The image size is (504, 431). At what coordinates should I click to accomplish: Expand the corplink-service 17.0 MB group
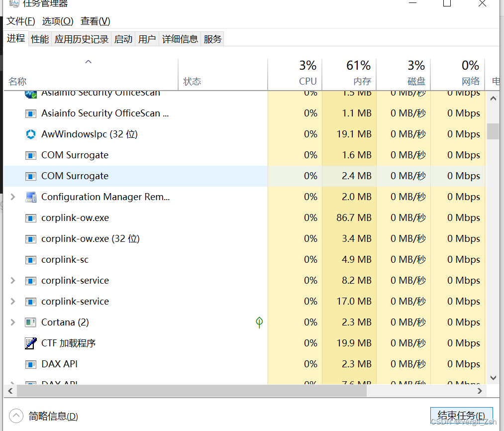12,302
